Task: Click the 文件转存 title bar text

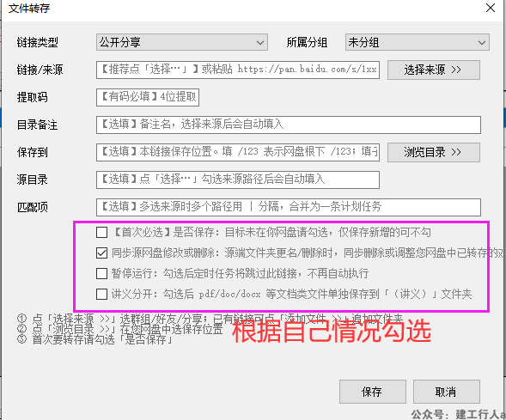Action: [29, 8]
